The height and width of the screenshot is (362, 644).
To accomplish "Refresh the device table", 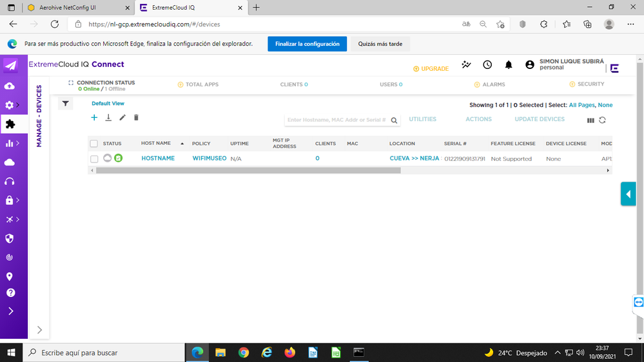I will coord(603,120).
